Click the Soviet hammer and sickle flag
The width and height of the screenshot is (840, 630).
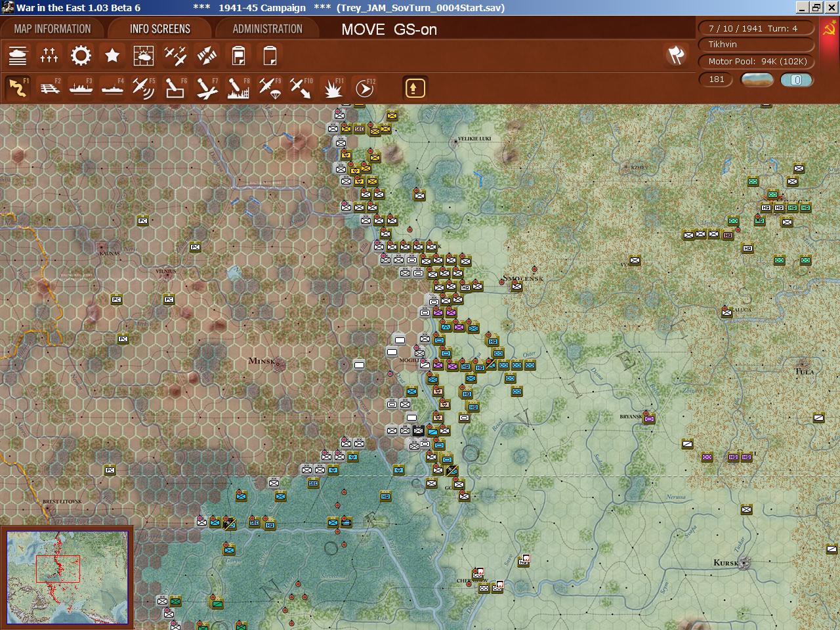tap(829, 30)
